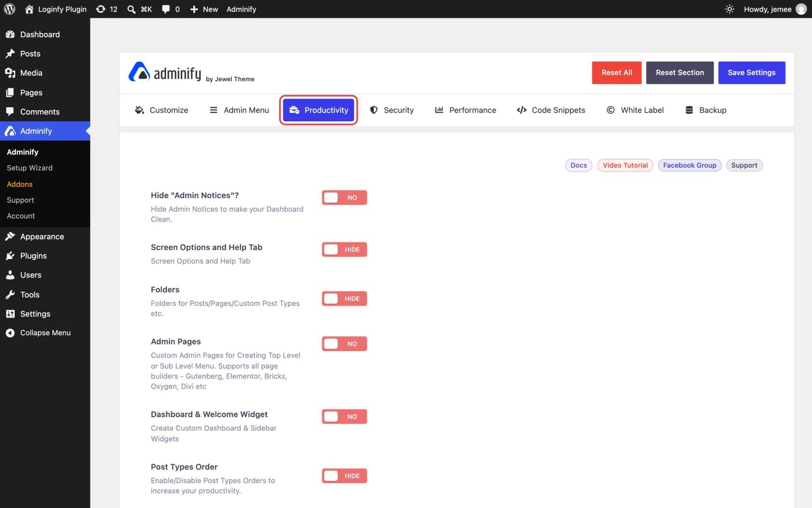The width and height of the screenshot is (812, 508).
Task: Open Support in the Adminify submenu
Action: [x=20, y=200]
